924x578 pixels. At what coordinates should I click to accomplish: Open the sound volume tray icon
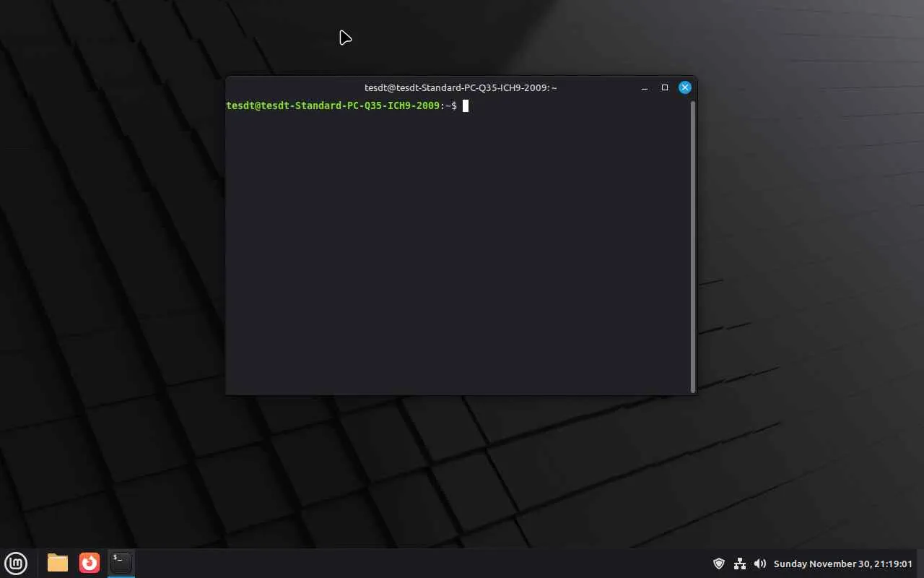point(760,564)
